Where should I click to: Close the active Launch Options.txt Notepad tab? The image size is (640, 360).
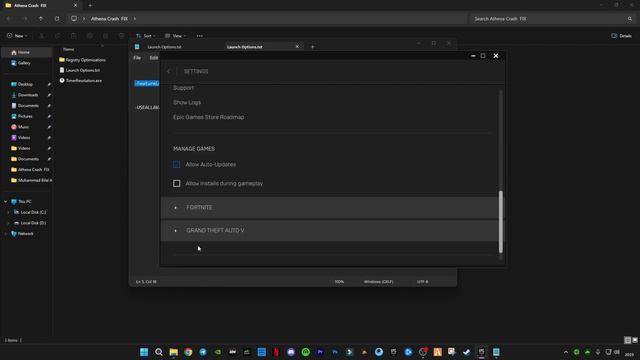pyautogui.click(x=297, y=47)
